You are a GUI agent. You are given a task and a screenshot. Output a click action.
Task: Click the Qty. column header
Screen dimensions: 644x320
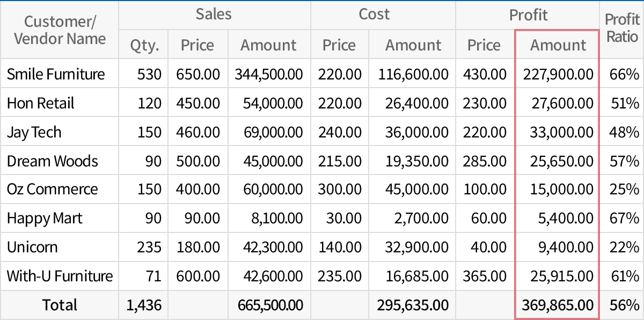pos(143,45)
